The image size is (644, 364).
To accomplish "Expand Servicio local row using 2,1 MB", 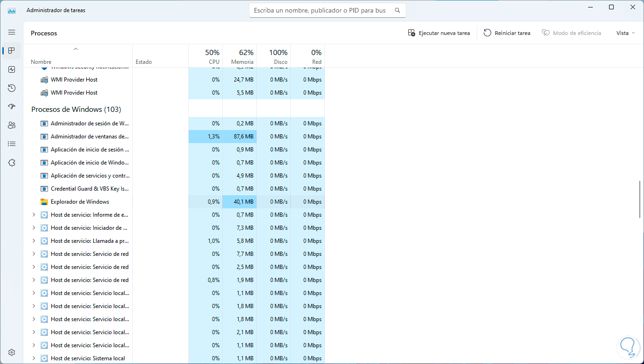I will coord(34,332).
